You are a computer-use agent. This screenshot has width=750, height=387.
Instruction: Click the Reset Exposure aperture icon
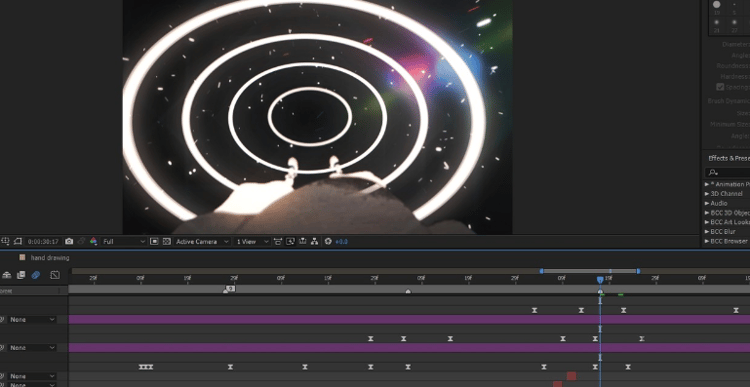328,242
